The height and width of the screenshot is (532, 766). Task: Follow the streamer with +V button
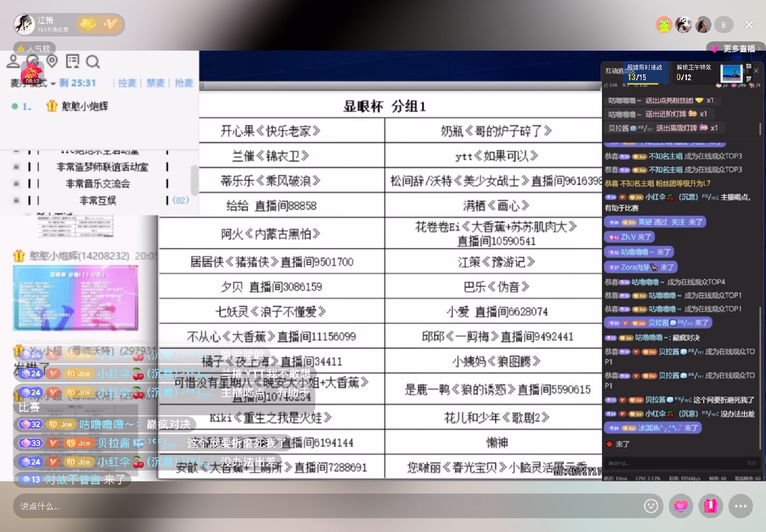pos(110,24)
